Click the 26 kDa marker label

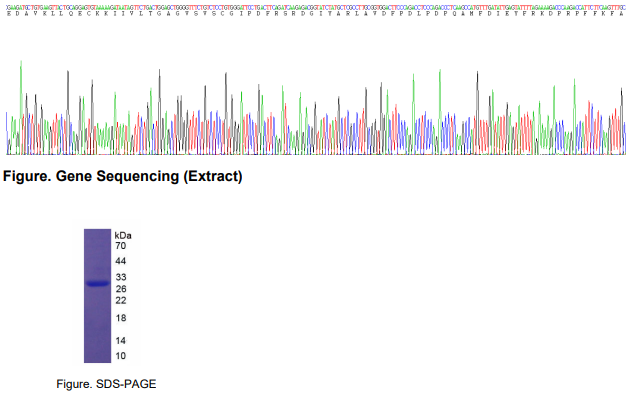coord(121,289)
